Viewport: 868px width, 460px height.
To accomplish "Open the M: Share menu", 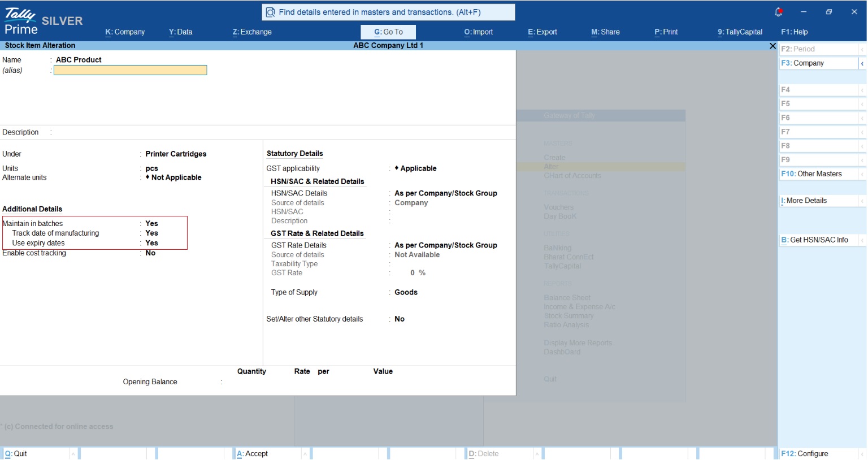I will tap(605, 32).
